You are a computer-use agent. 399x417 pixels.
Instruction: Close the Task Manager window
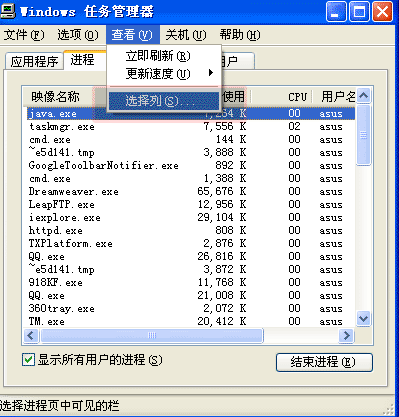[x=382, y=12]
